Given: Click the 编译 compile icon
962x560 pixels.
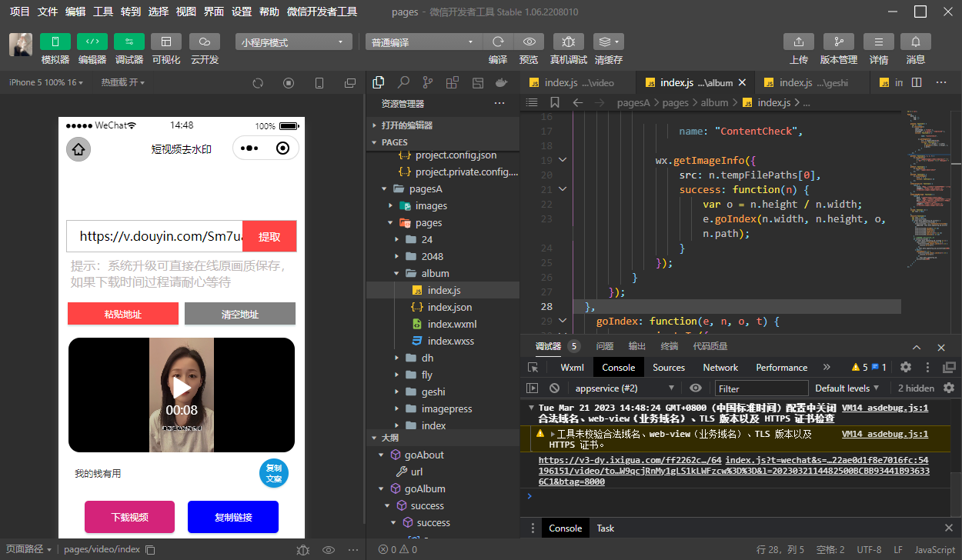Looking at the screenshot, I should tap(498, 42).
